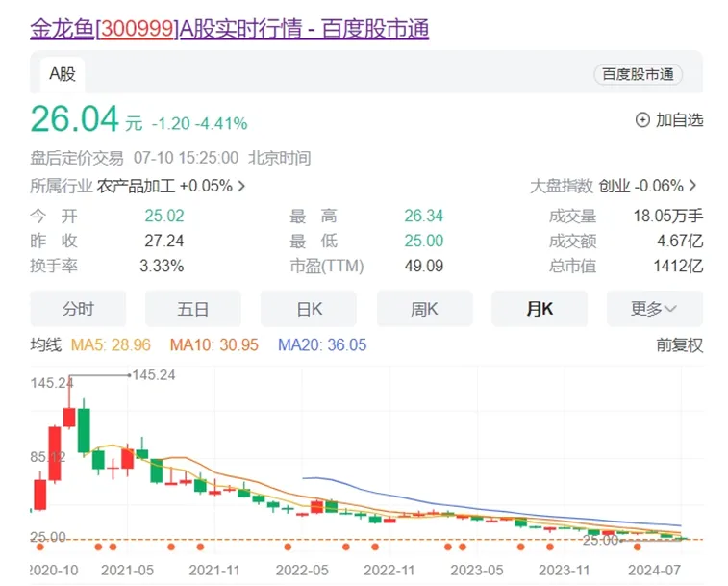Click the 成交额 value 4.67亿

point(680,242)
